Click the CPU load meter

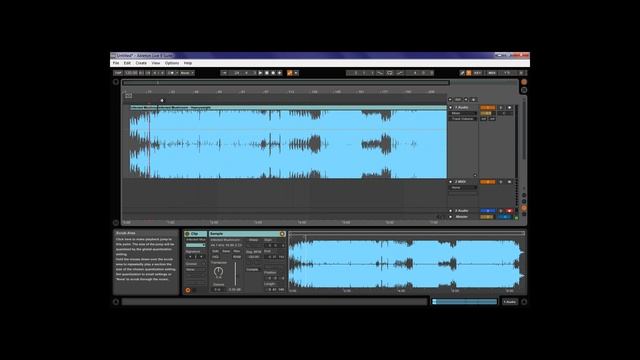tap(507, 73)
